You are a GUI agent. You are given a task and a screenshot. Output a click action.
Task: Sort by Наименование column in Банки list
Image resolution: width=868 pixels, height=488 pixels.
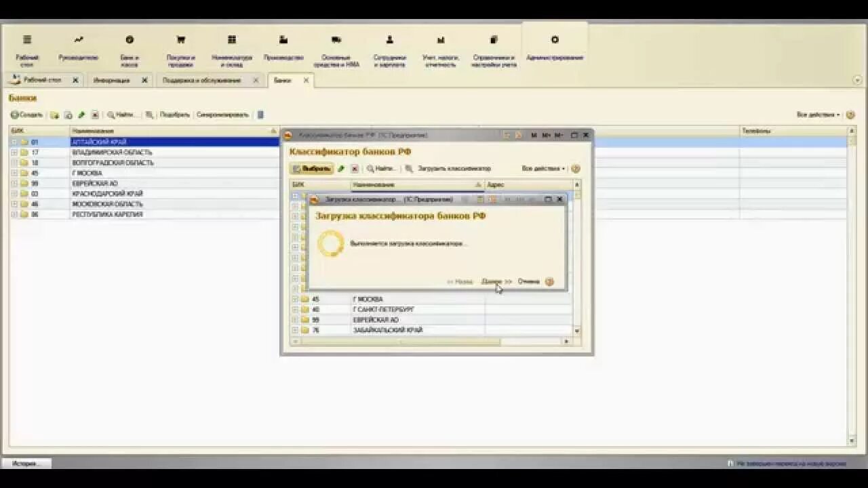(174, 131)
